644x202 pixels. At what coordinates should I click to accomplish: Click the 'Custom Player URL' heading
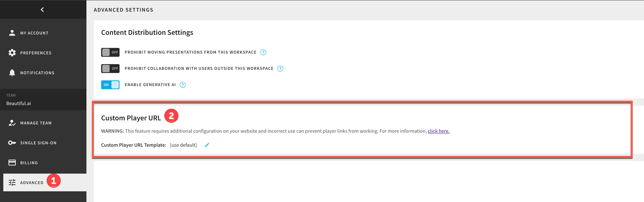pyautogui.click(x=131, y=118)
